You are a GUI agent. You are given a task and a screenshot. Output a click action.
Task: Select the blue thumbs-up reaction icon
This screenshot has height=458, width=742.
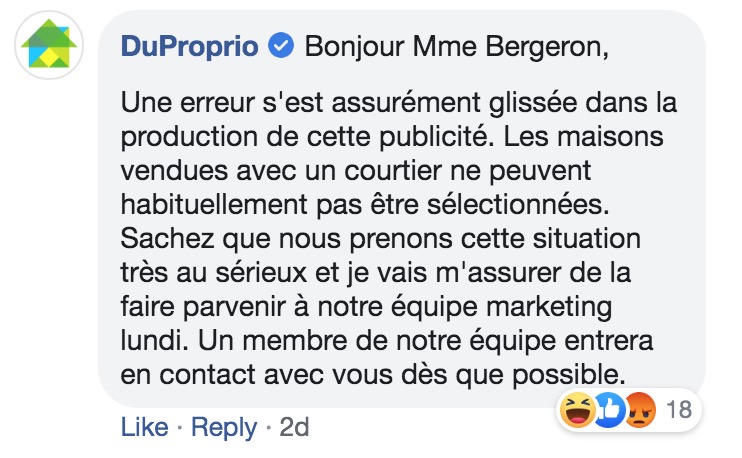coord(610,410)
